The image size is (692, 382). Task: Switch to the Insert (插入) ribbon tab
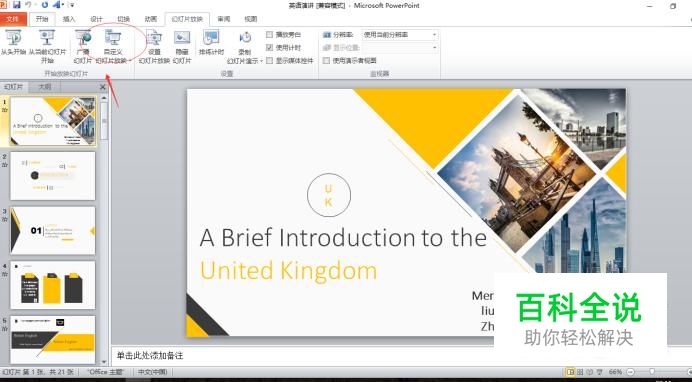tap(69, 19)
